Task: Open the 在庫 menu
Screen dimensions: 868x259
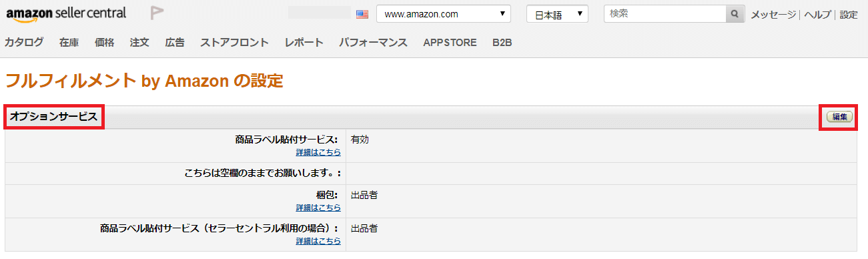Action: coord(69,43)
